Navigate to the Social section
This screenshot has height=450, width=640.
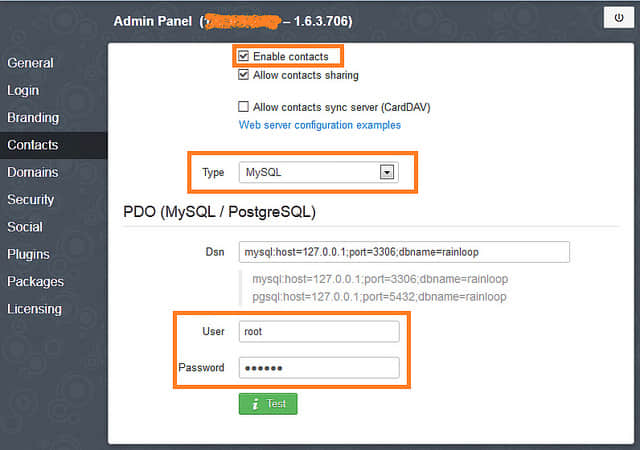[25, 227]
